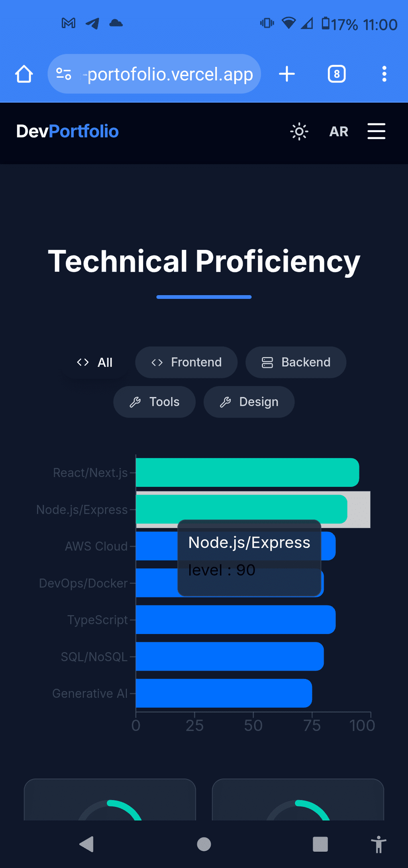
Task: Show only Design skills
Action: 249,402
